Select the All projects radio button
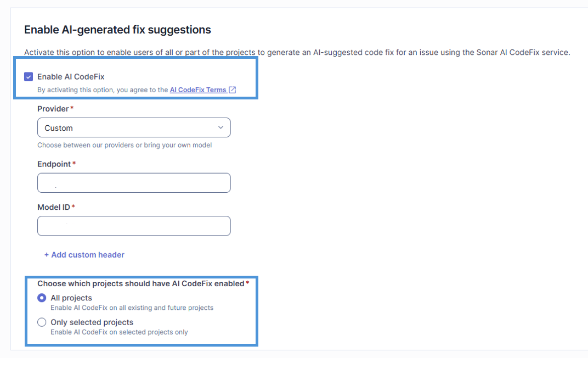Image resolution: width=588 pixels, height=368 pixels. point(42,298)
